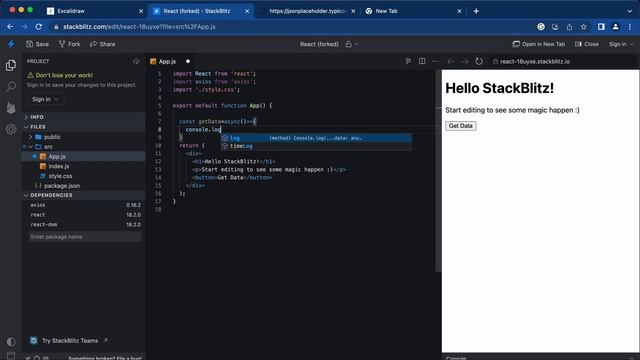Select the react-dom dependency row

(x=85, y=224)
